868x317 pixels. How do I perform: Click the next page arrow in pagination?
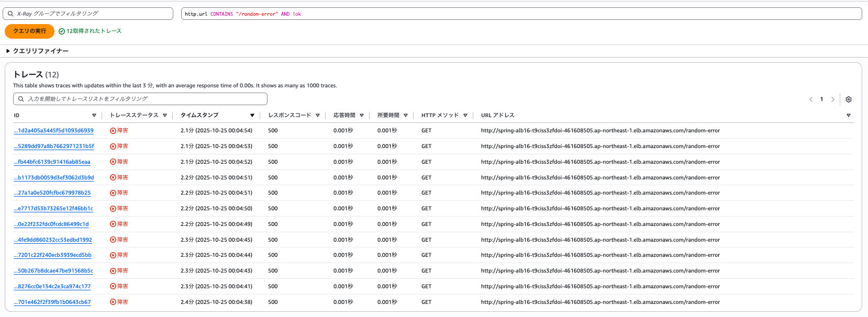click(x=832, y=99)
